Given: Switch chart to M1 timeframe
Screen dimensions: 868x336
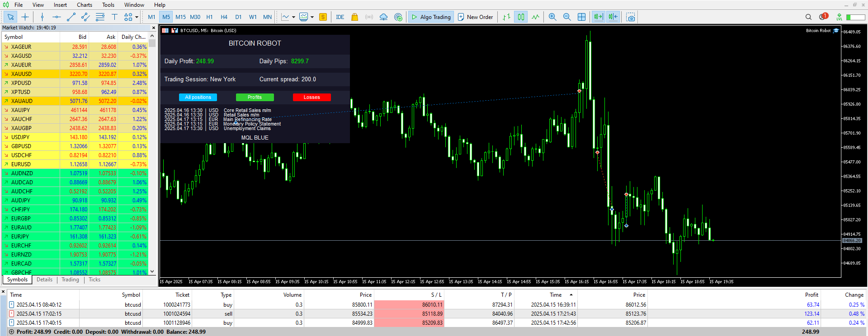Looking at the screenshot, I should (151, 17).
